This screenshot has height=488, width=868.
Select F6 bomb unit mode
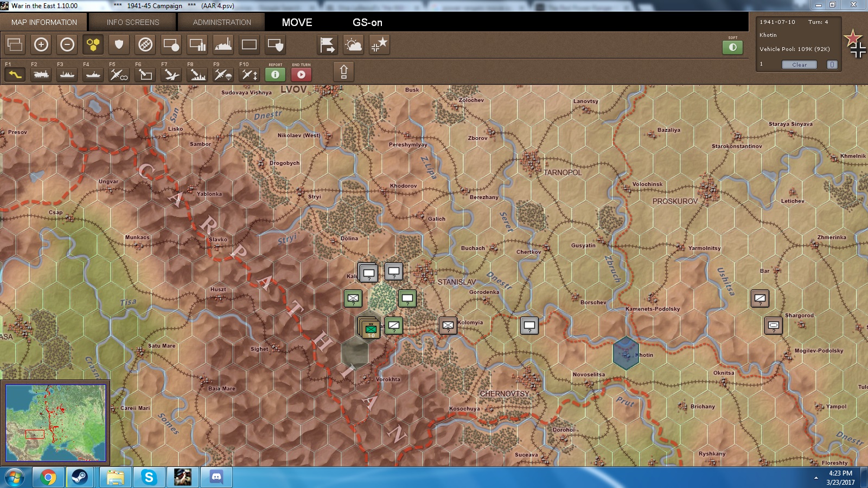[145, 74]
